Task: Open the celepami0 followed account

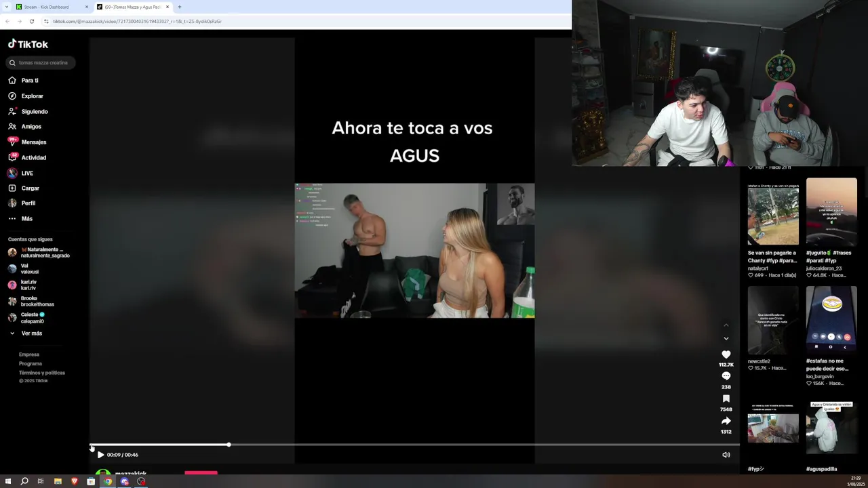Action: (x=26, y=317)
